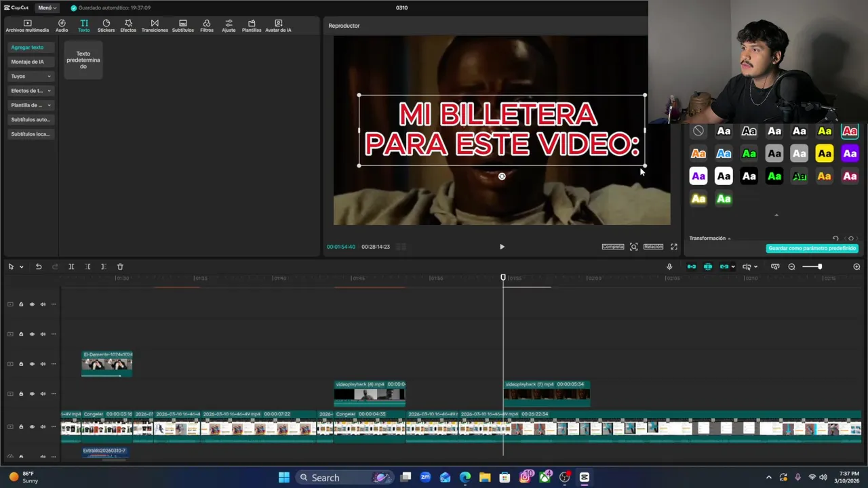Play the video in the Reproductor
Image resolution: width=868 pixels, height=488 pixels.
tap(502, 247)
